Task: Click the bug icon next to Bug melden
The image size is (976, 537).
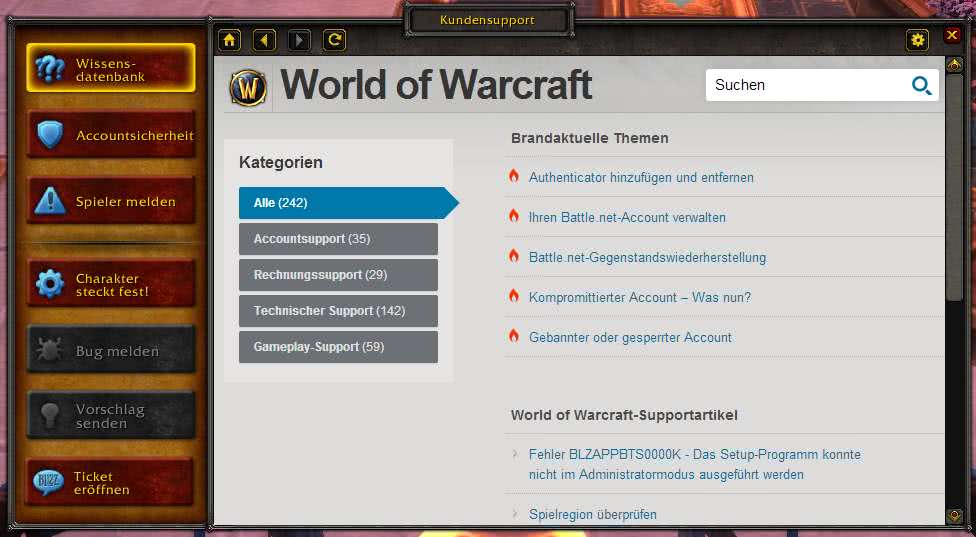Action: [50, 350]
